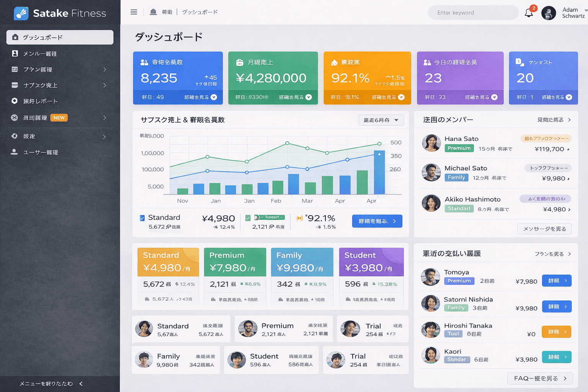
Task: Click the blue button beside 92.1% stat
Action: pyautogui.click(x=377, y=221)
